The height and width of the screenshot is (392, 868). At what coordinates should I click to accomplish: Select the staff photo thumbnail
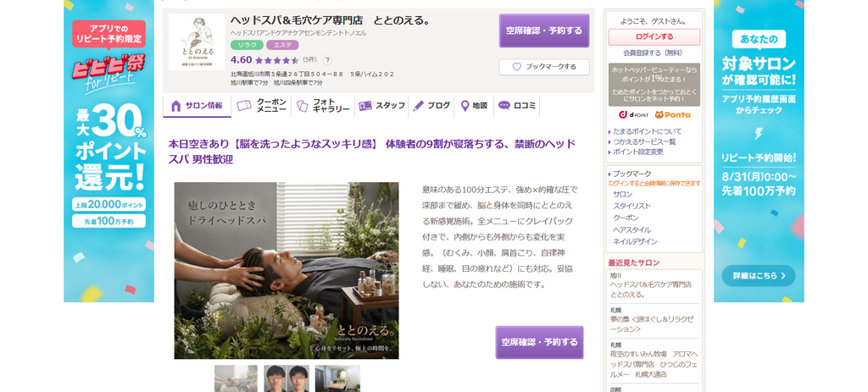pyautogui.click(x=285, y=378)
